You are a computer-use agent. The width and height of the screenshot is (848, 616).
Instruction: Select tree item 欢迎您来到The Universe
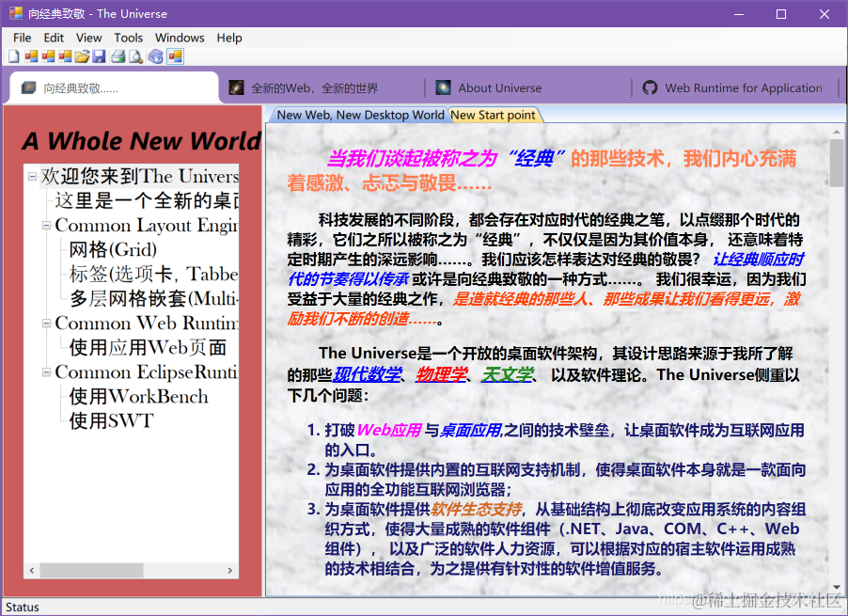(139, 176)
